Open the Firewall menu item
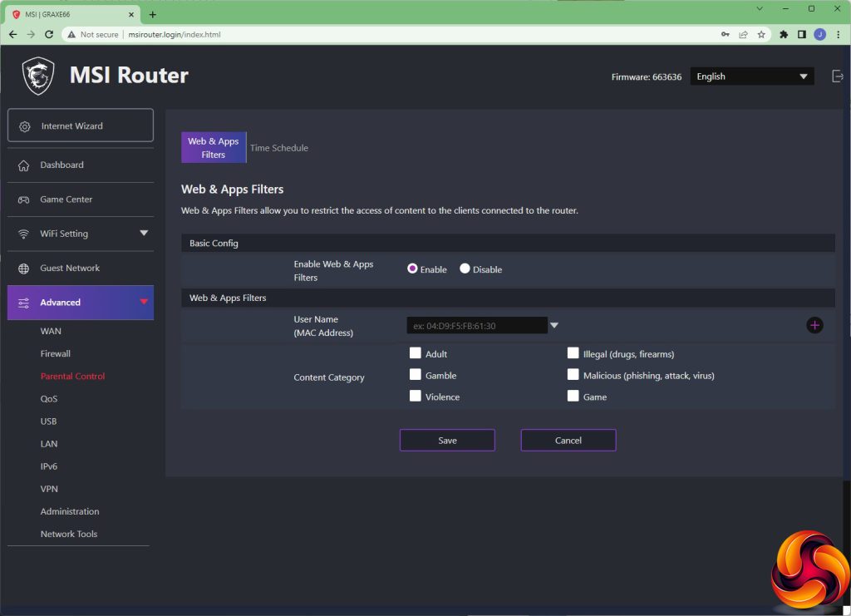851x616 pixels. pos(56,354)
